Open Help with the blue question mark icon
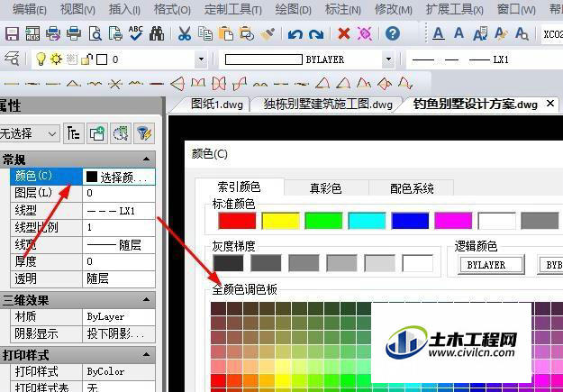This screenshot has height=392, width=563. point(393,33)
